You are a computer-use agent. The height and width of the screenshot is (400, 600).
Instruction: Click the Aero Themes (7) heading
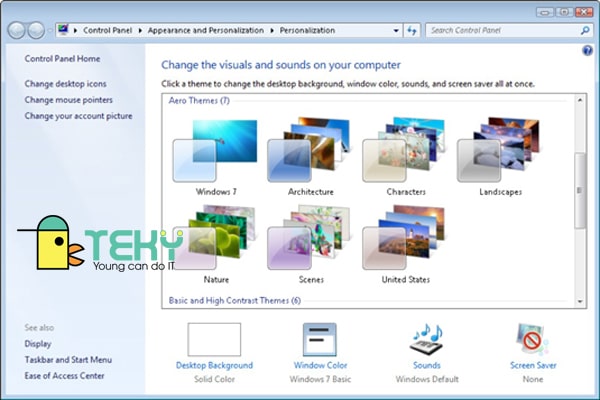coord(199,101)
